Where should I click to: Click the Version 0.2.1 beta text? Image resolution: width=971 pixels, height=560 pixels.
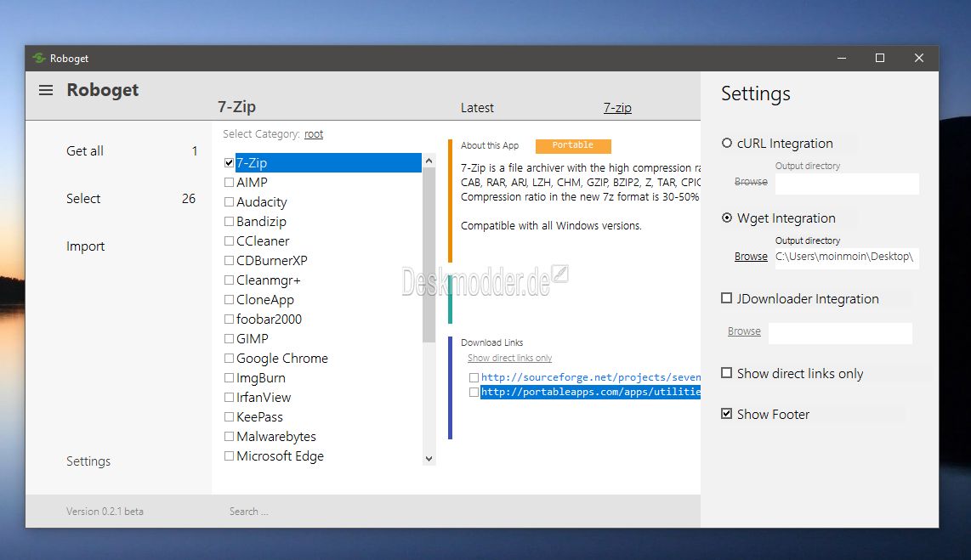[x=105, y=512]
